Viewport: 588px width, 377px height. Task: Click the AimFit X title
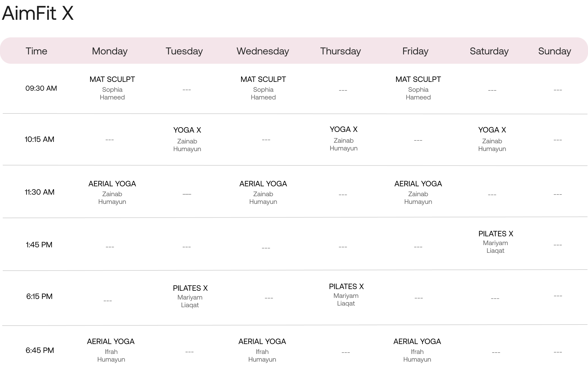(38, 13)
